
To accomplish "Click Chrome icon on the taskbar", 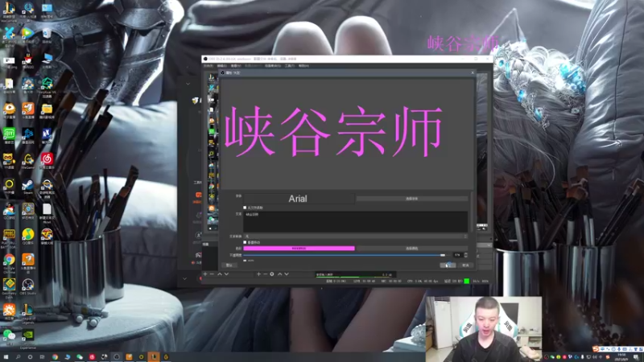I will [55, 357].
